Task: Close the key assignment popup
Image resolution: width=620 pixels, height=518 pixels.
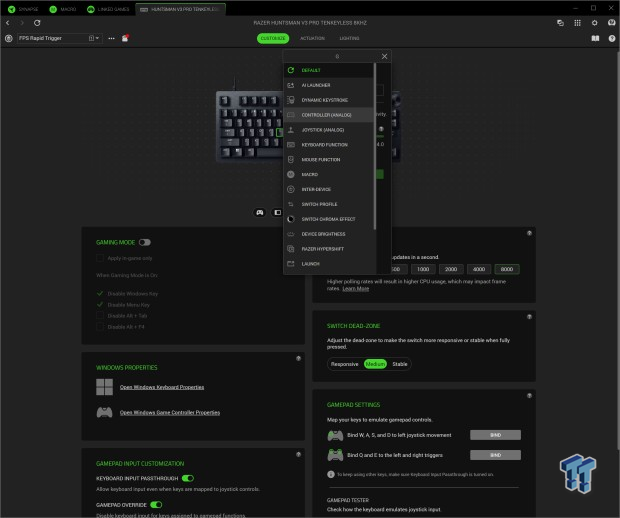Action: (x=384, y=57)
